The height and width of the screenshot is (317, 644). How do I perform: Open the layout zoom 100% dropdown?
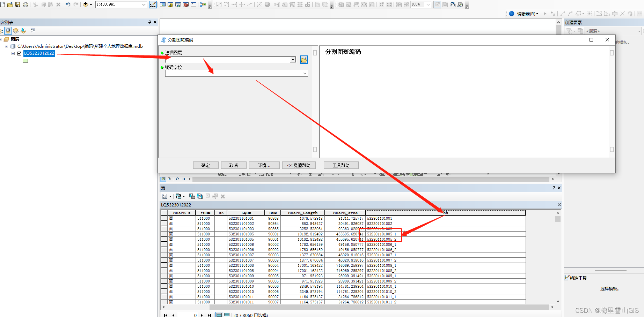pyautogui.click(x=428, y=5)
